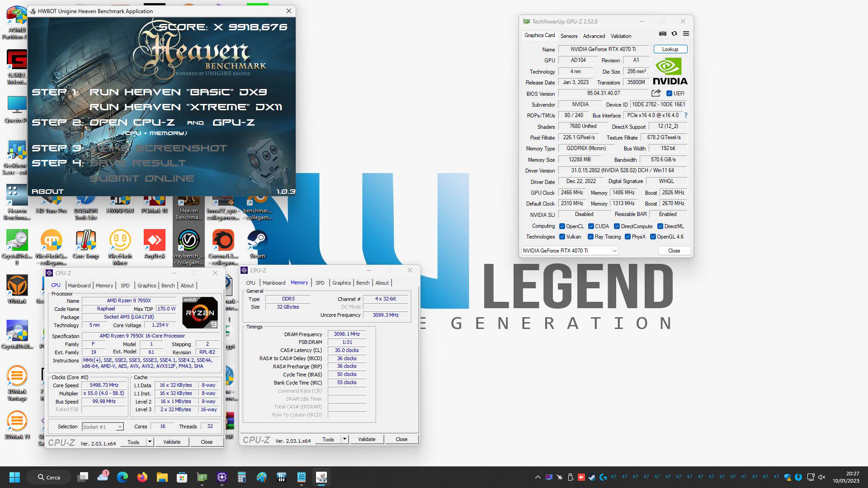Click the NVIDIA logo in GPU-Z
The image size is (868, 488).
pyautogui.click(x=670, y=71)
